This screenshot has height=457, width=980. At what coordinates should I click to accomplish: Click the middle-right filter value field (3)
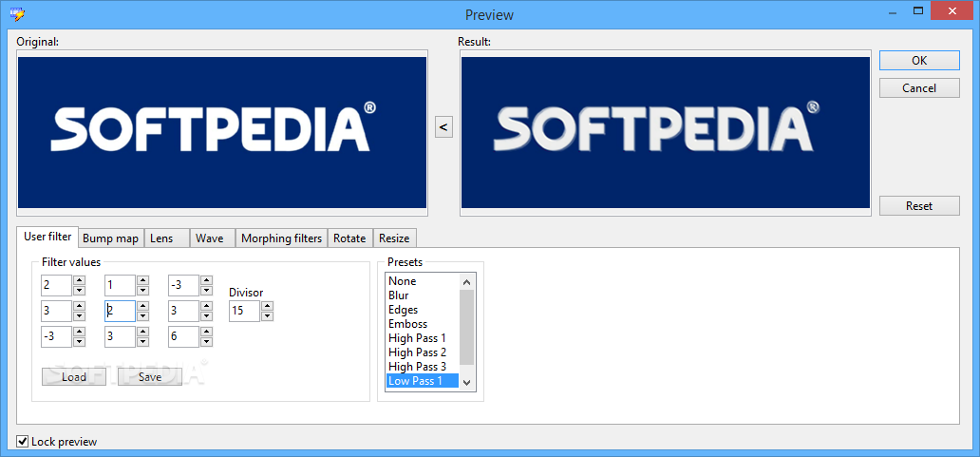coord(184,311)
